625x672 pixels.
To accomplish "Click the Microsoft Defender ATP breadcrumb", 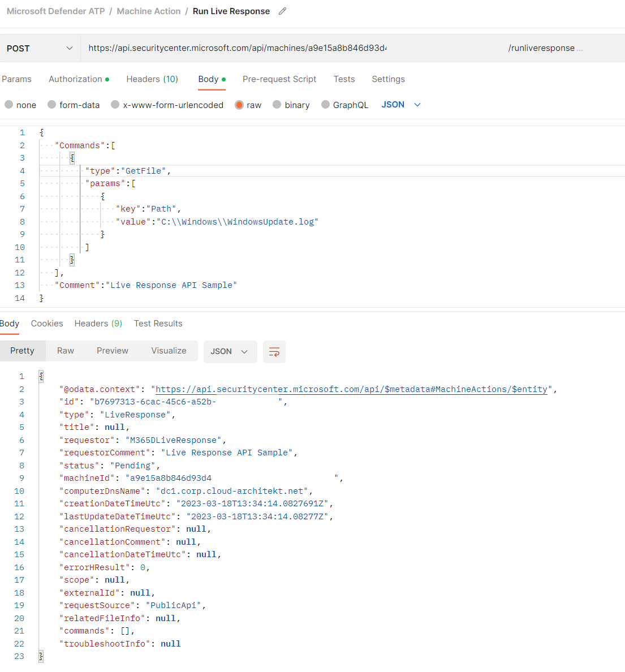I will pyautogui.click(x=56, y=11).
